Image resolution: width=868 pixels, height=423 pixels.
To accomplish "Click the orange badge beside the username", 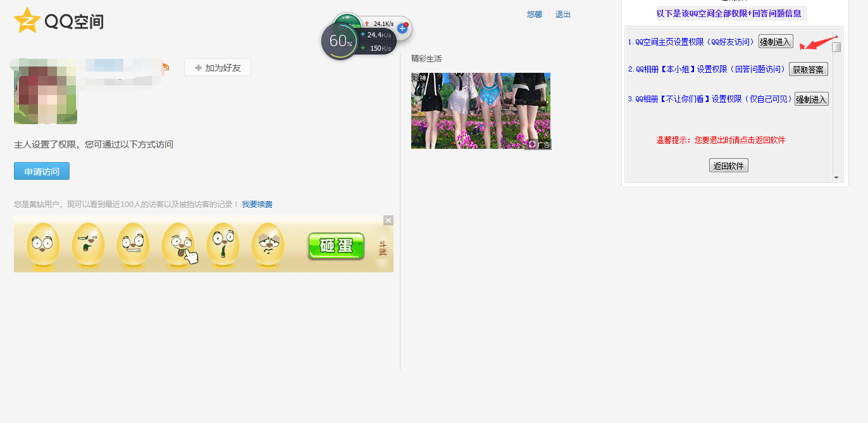I will pyautogui.click(x=166, y=67).
